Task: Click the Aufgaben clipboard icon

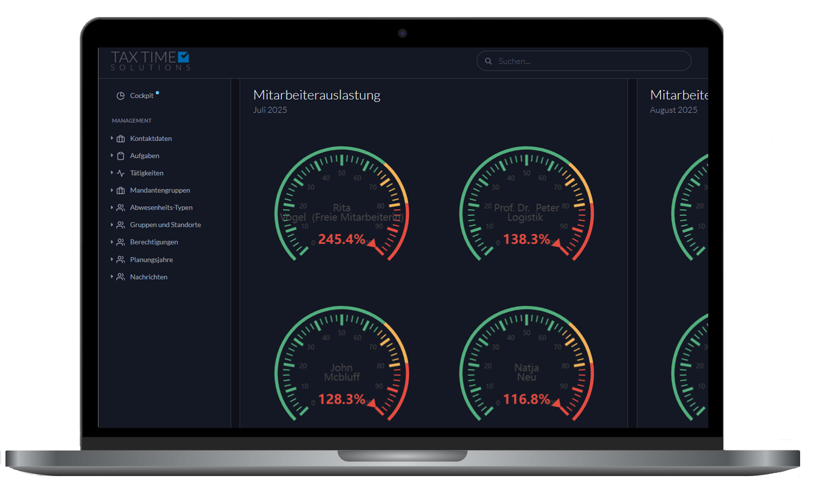Action: [x=120, y=156]
